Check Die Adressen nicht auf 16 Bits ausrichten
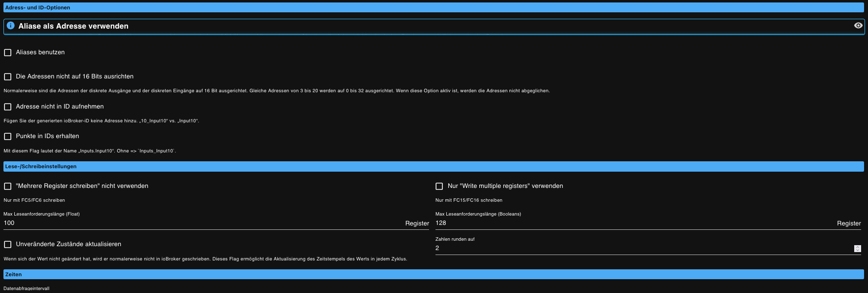This screenshot has width=868, height=293. (8, 77)
